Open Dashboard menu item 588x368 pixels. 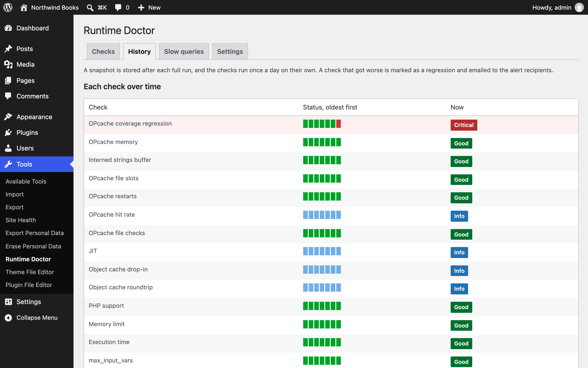click(37, 28)
